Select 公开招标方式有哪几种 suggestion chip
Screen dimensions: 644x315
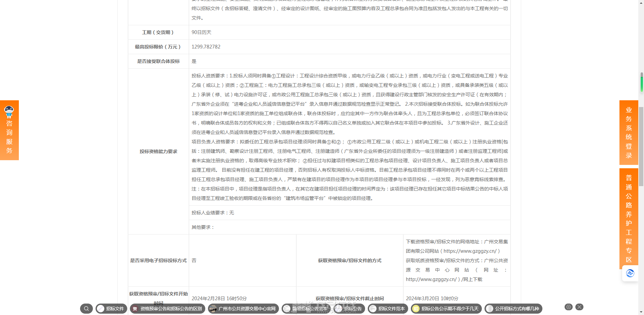(x=513, y=309)
